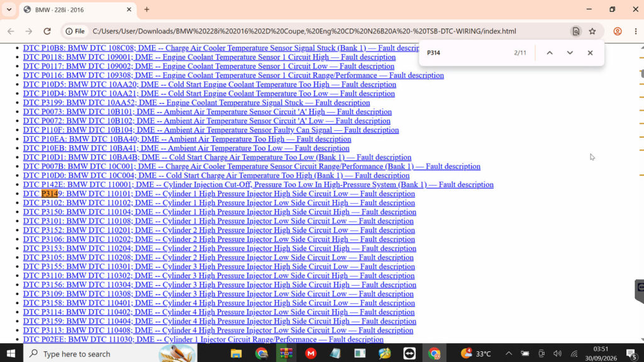This screenshot has height=362, width=644.
Task: Open DTC P3101 Cylinder 1 Low Side Circuit Low link
Action: tap(218, 222)
